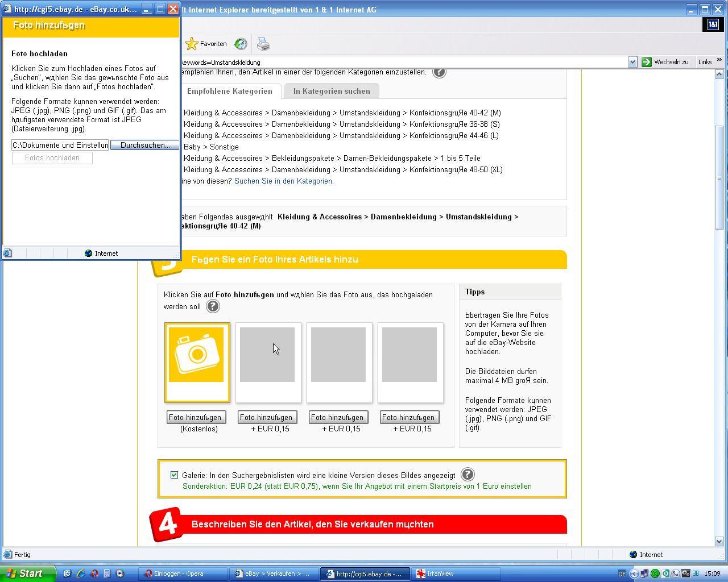Switch to 'In Kategorien suchen' tab
This screenshot has height=582, width=728.
332,91
